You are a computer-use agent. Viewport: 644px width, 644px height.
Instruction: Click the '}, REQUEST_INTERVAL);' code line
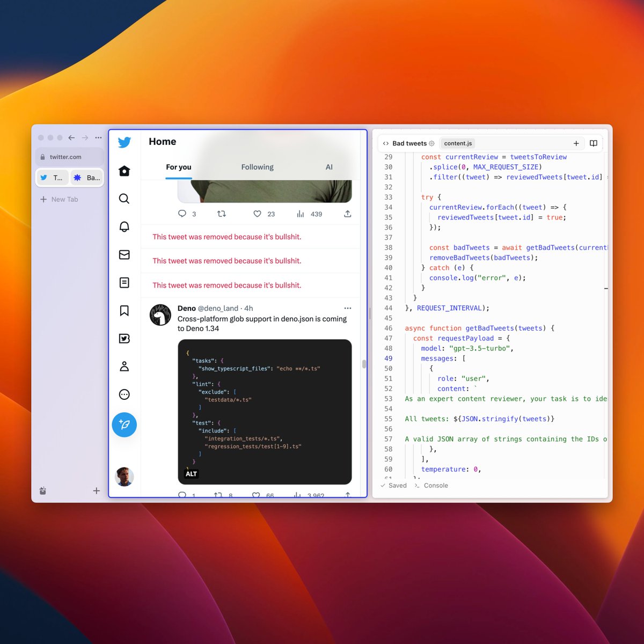(447, 308)
